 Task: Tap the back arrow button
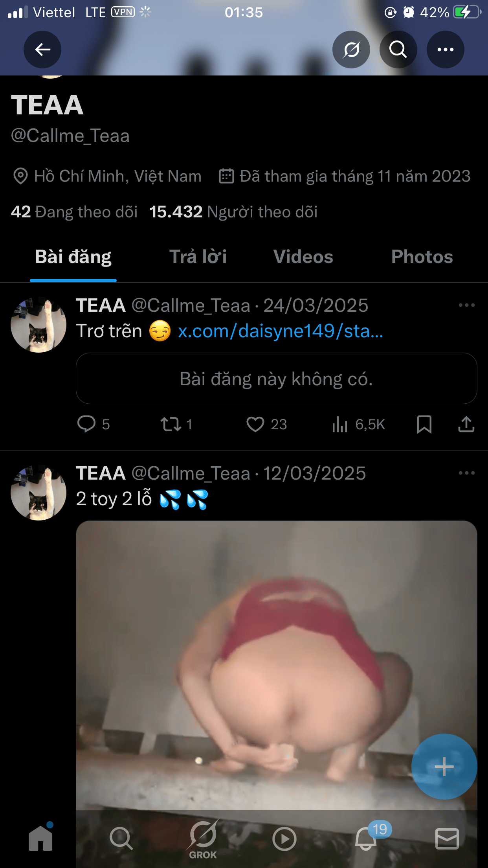tap(42, 50)
